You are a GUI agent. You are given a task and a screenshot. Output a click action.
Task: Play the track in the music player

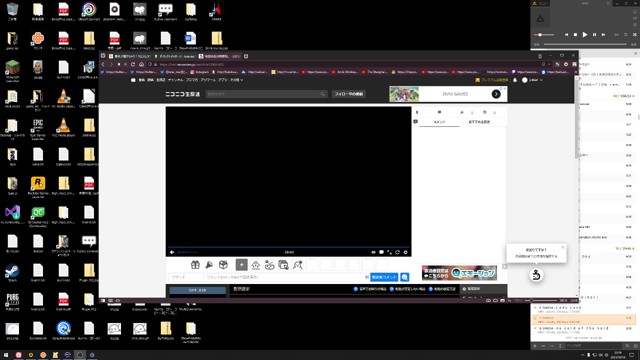pos(584,35)
